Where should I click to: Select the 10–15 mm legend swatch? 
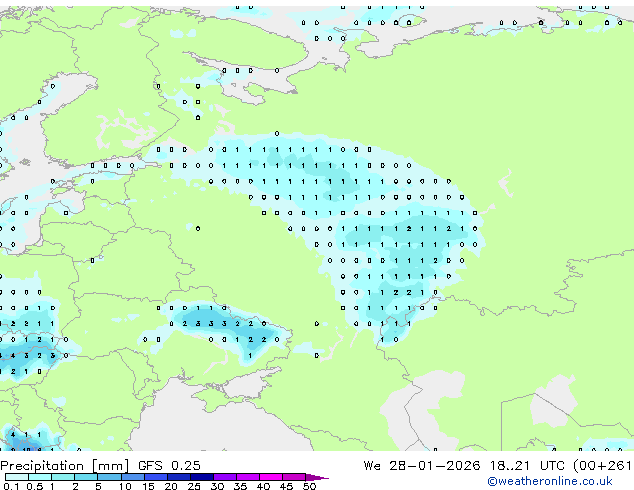pyautogui.click(x=132, y=477)
